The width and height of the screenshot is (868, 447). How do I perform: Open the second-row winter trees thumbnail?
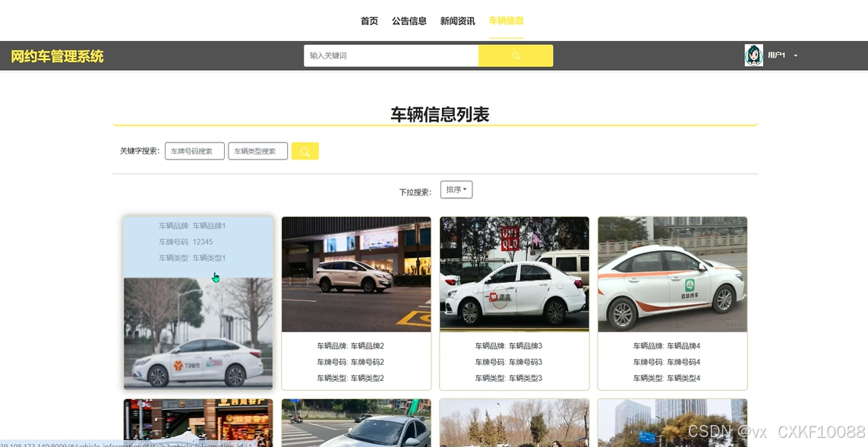pyautogui.click(x=514, y=423)
